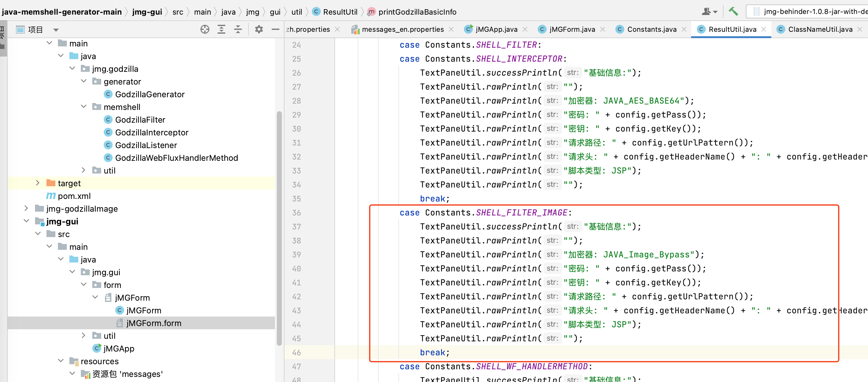Screen dimensions: 868x382
Task: Switch to the jMGApp.java tab
Action: [x=496, y=29]
